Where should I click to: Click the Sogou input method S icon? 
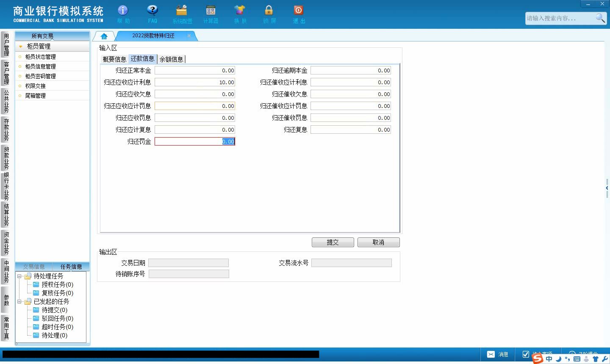point(538,358)
